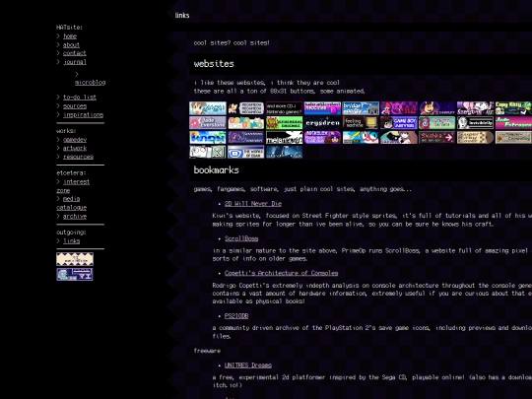
Task: Open the dark blue cityscape button
Action: (x=284, y=152)
